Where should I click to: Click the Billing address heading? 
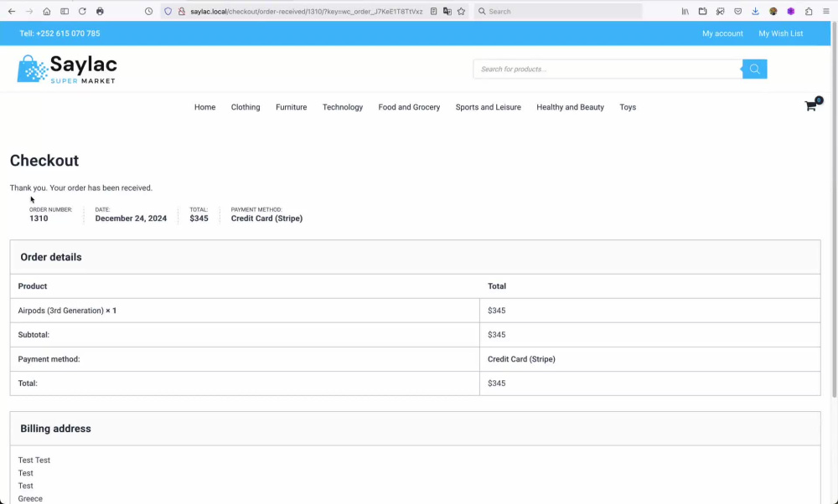[x=55, y=428]
